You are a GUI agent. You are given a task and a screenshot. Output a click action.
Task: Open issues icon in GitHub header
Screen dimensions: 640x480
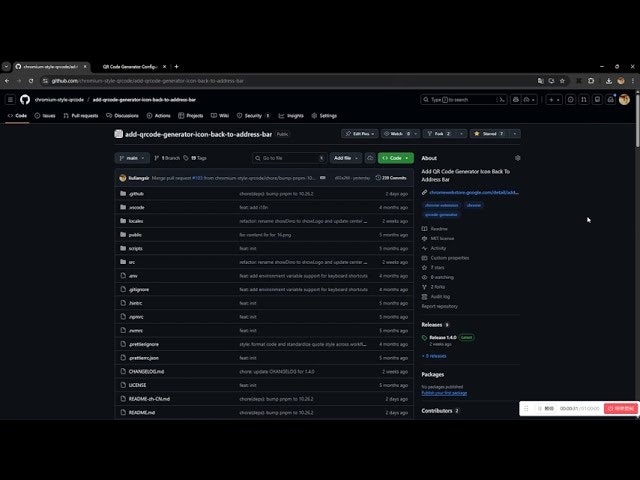[571, 100]
